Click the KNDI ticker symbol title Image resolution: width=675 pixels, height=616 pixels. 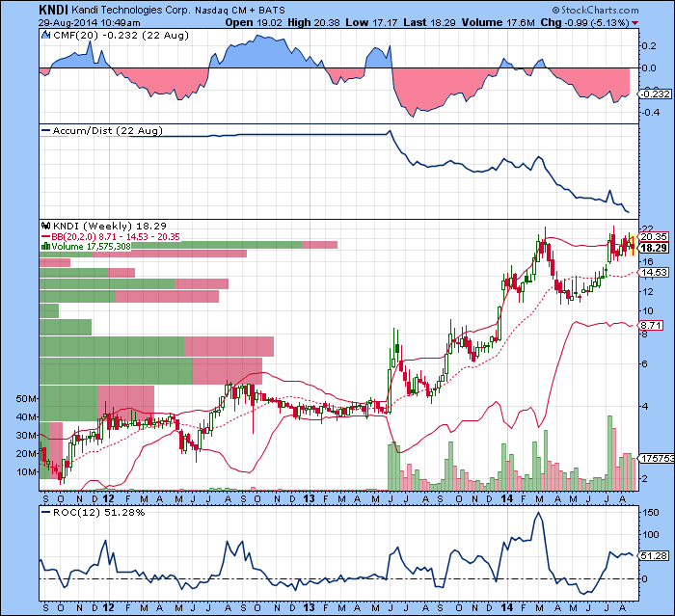coord(52,10)
